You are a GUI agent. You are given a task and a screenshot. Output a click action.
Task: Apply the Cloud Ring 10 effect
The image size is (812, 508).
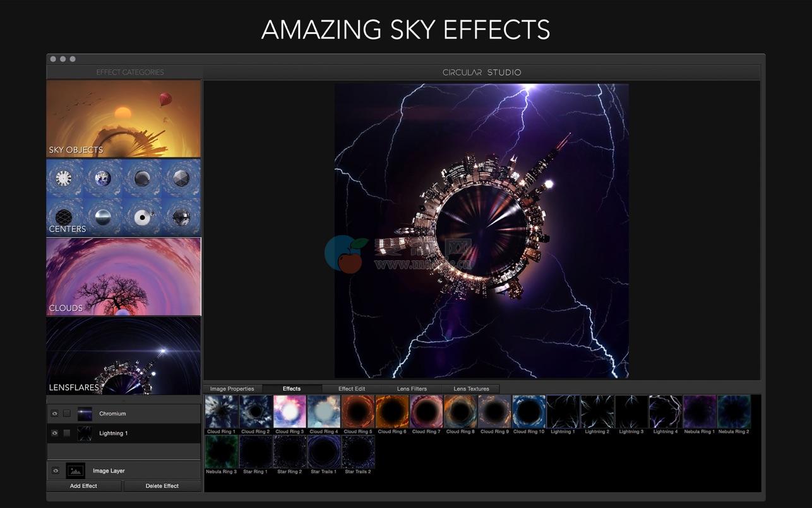[528, 412]
